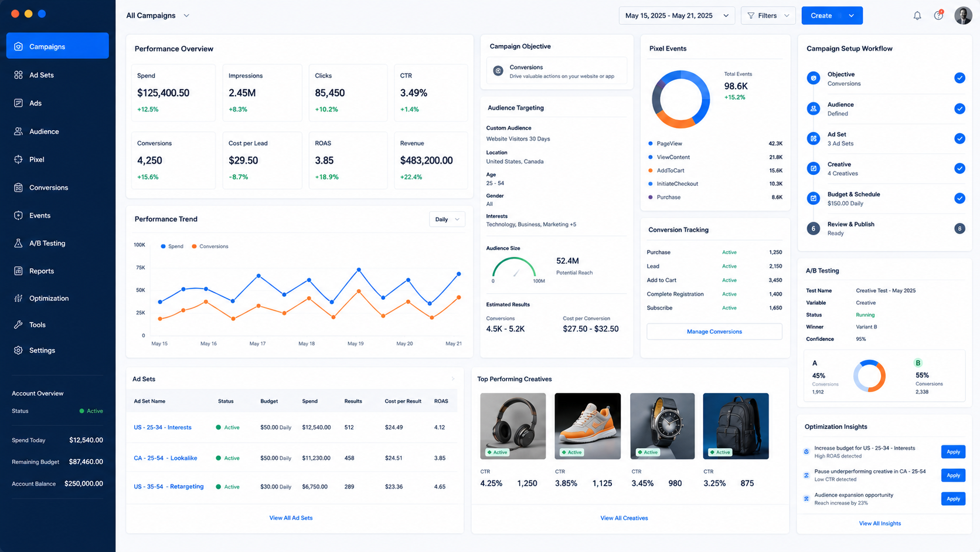This screenshot has width=980, height=552.
Task: Select the Ad Sets sidebar icon
Action: click(x=18, y=75)
